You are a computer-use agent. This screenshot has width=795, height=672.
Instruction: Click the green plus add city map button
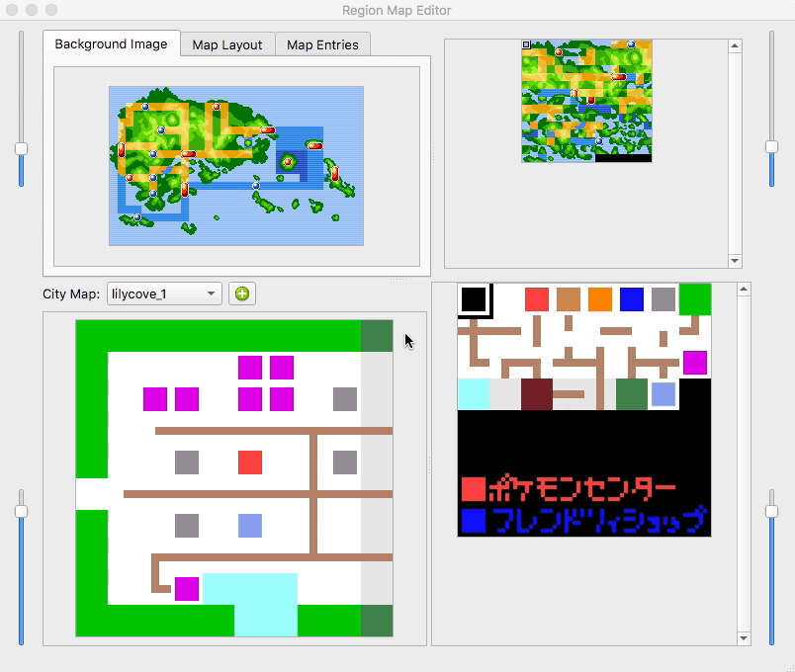click(242, 294)
